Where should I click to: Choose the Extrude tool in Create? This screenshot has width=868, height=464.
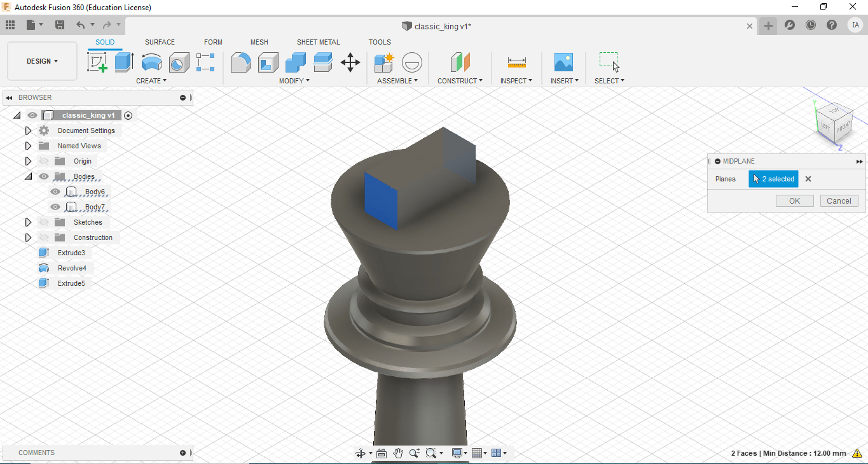pyautogui.click(x=124, y=62)
